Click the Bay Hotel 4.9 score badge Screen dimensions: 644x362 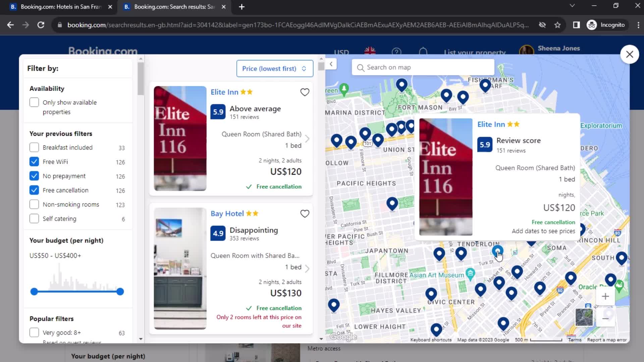click(218, 234)
